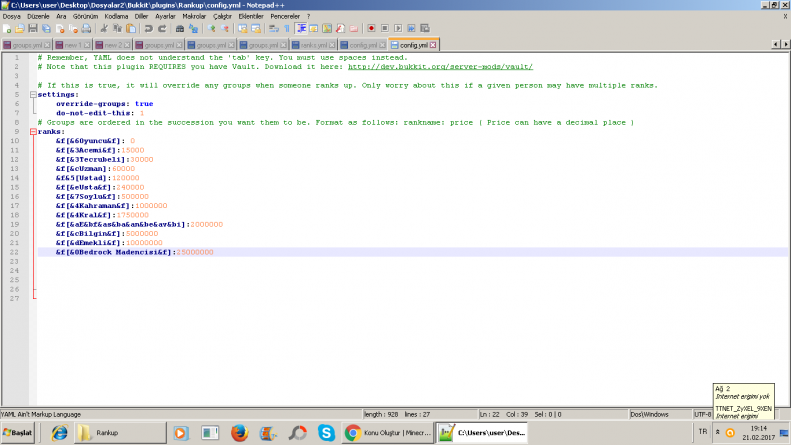Play back the recorded macro
Viewport: 791px width, 445px height.
(398, 29)
